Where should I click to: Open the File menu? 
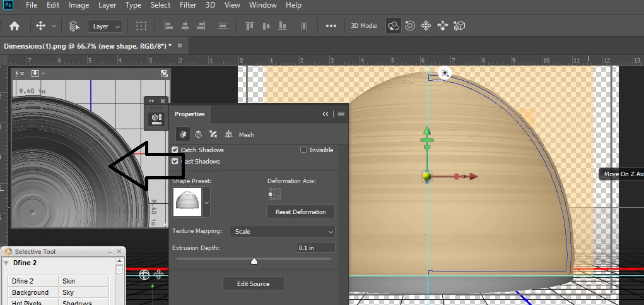point(31,5)
